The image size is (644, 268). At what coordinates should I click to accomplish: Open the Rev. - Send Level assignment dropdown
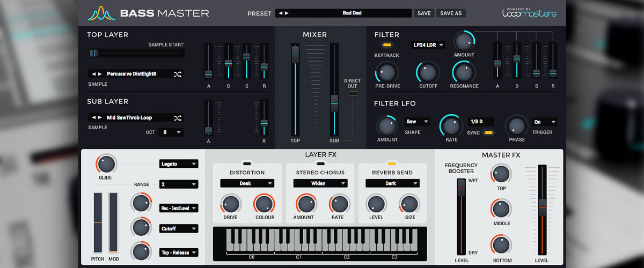click(179, 208)
